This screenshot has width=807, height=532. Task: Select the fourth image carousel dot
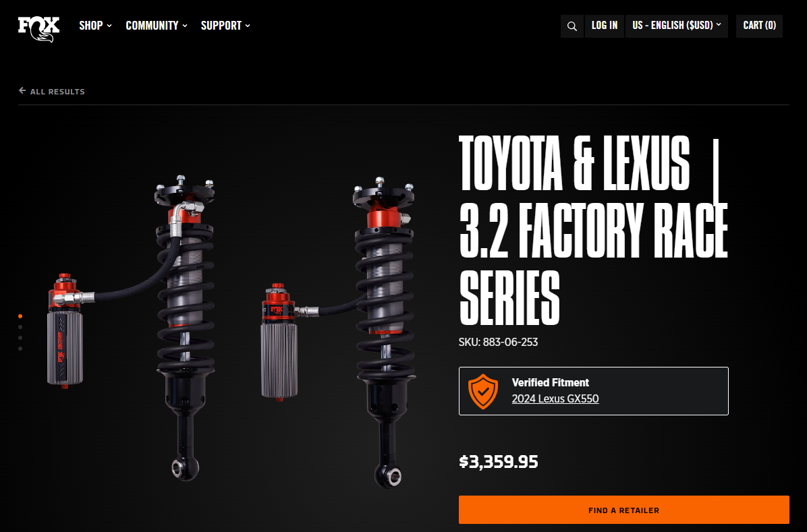20,349
